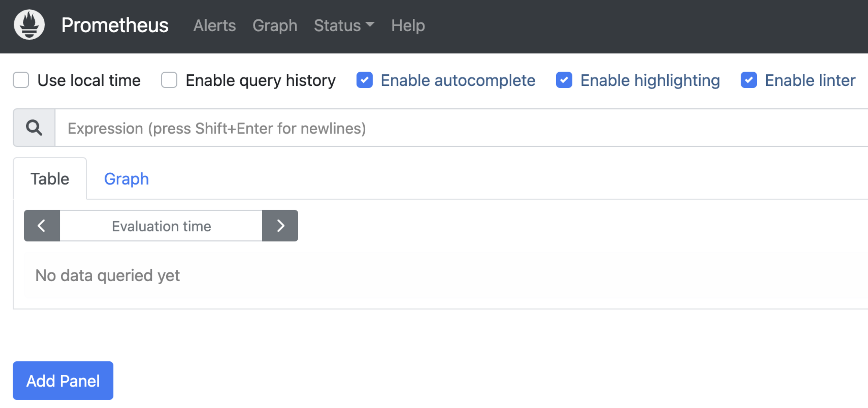Uncheck Enable autocomplete
Image resolution: width=868 pixels, height=408 pixels.
coord(364,80)
